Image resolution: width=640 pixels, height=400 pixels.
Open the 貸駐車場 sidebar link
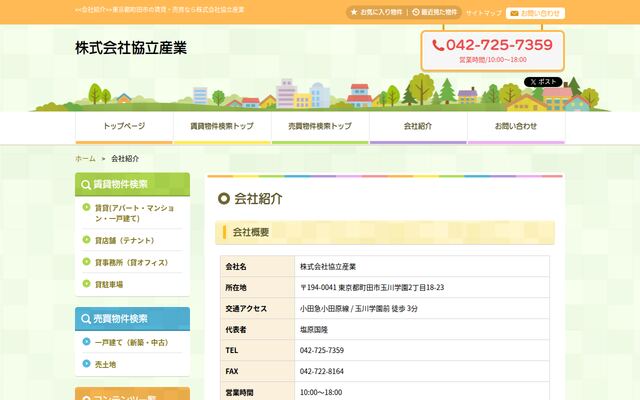(109, 284)
